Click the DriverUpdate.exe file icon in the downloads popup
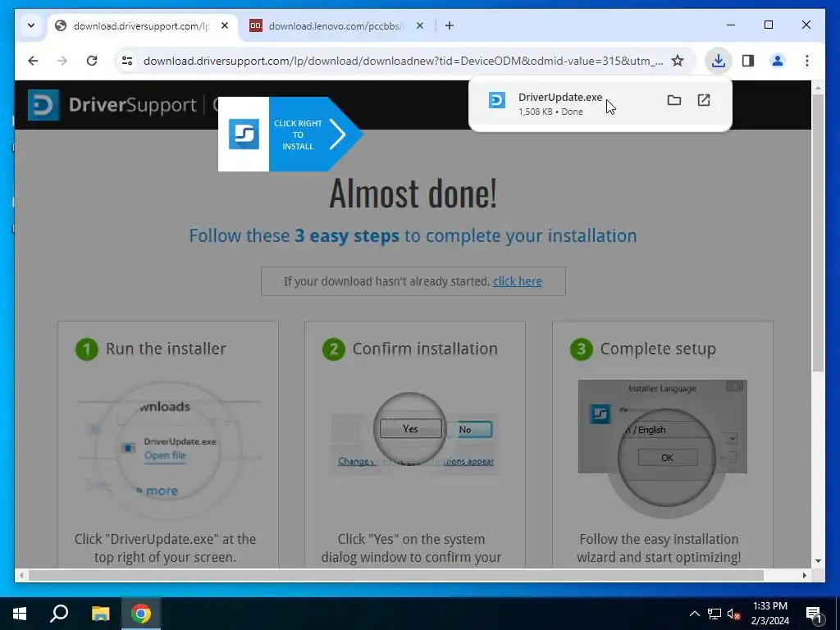 tap(496, 100)
